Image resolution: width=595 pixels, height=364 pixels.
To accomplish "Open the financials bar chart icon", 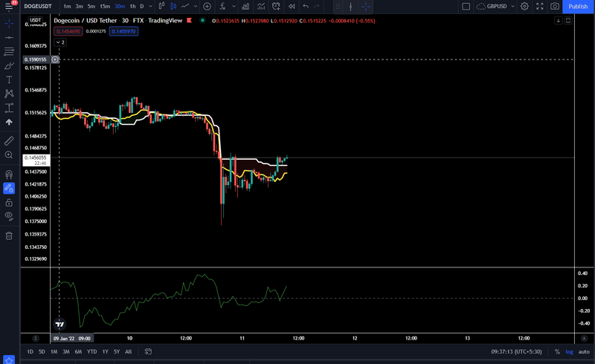I will coord(245,6).
